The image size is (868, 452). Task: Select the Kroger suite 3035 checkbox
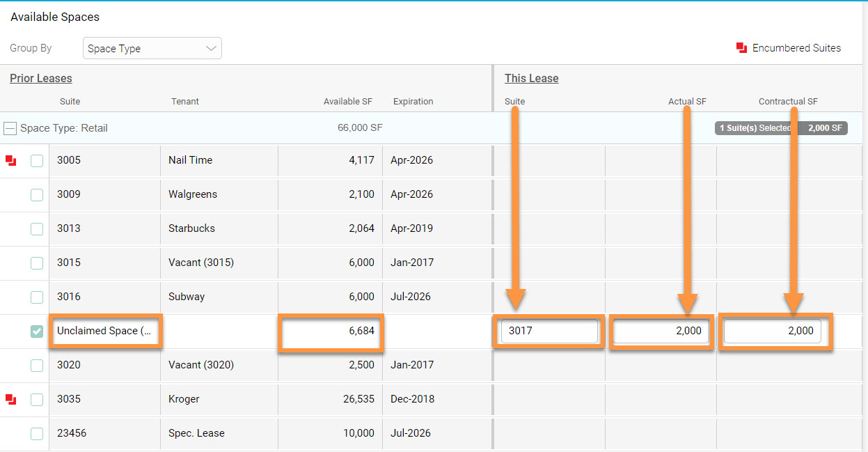pyautogui.click(x=37, y=400)
